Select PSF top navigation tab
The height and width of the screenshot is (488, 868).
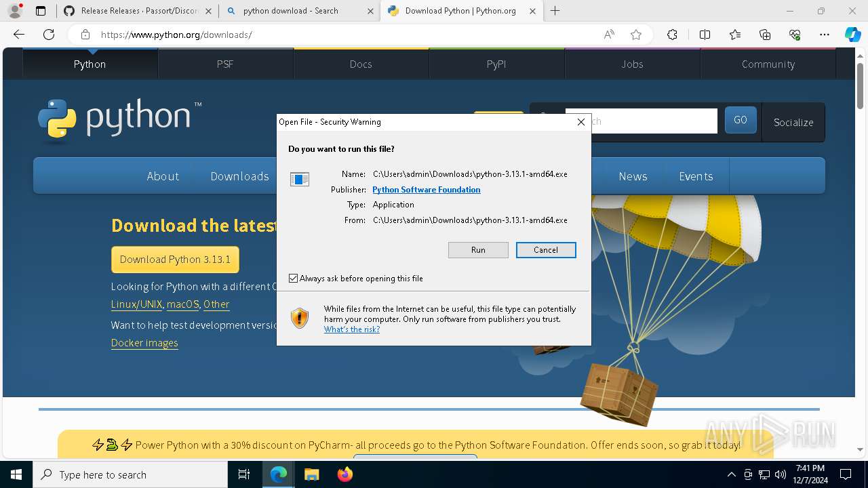click(x=225, y=64)
